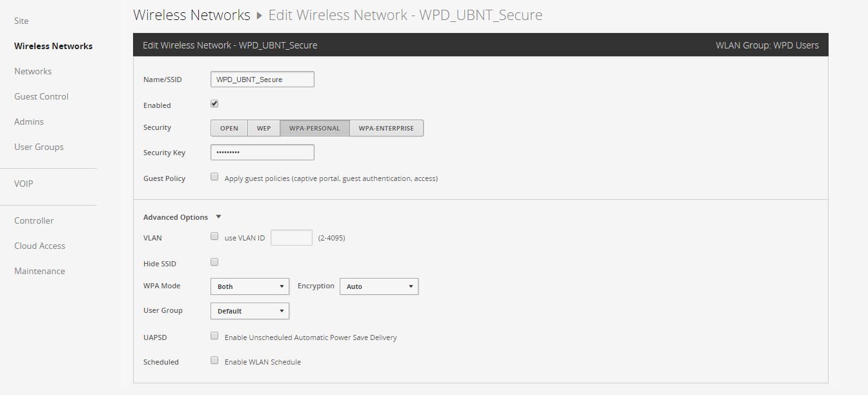Click Wireless Networks breadcrumb link

[x=191, y=15]
